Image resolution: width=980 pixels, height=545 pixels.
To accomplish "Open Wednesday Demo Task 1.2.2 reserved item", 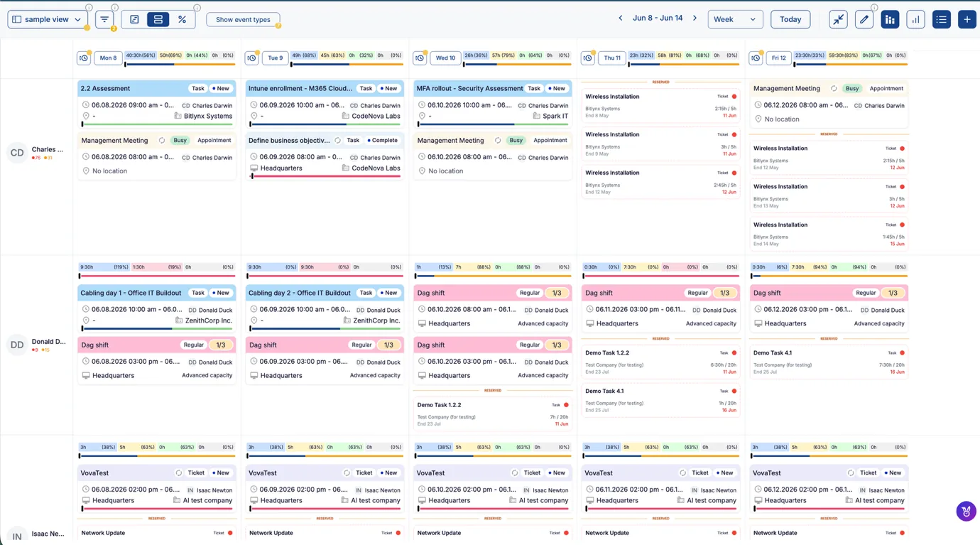I will [493, 414].
